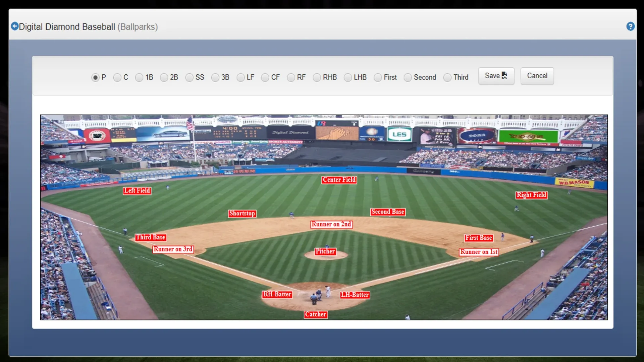Select the LHB radio option
Image resolution: width=644 pixels, height=362 pixels.
[x=348, y=78]
